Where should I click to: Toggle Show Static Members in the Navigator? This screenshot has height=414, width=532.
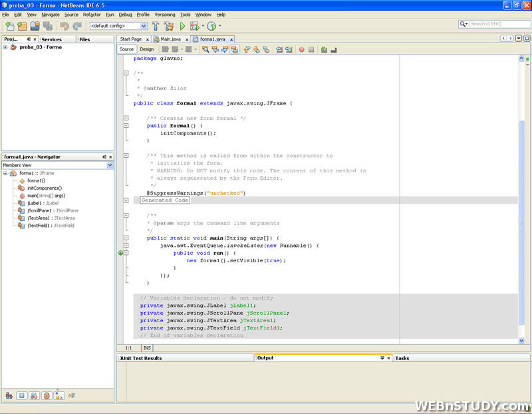tap(35, 395)
